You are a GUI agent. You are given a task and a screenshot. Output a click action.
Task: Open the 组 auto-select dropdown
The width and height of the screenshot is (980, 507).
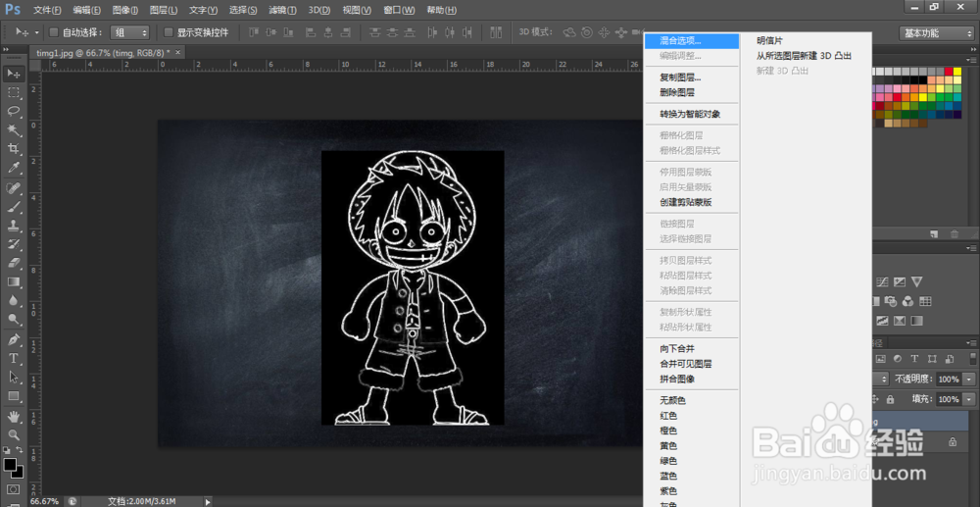click(130, 32)
